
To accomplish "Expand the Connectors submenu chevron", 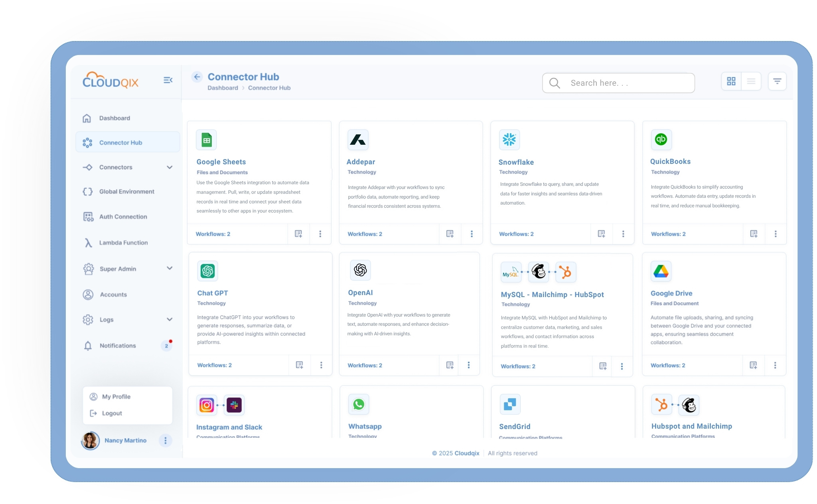I will (170, 167).
